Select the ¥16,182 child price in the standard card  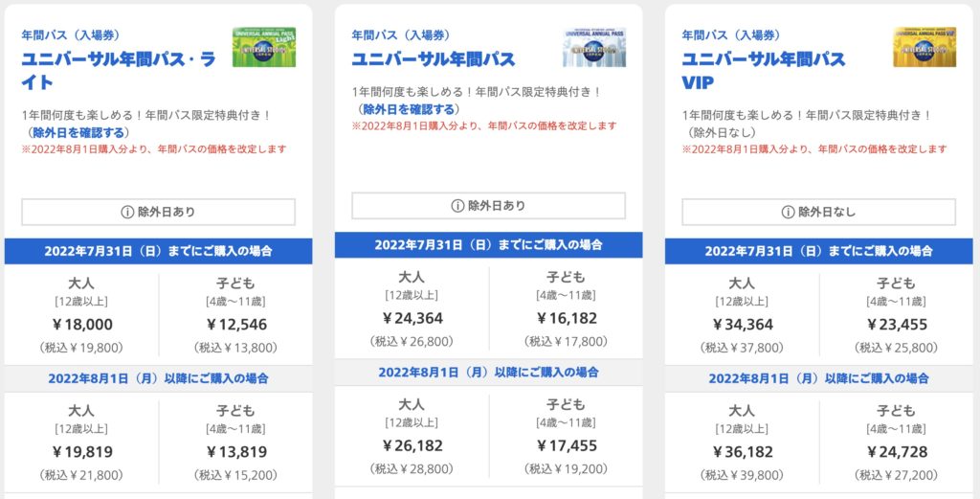click(x=567, y=318)
